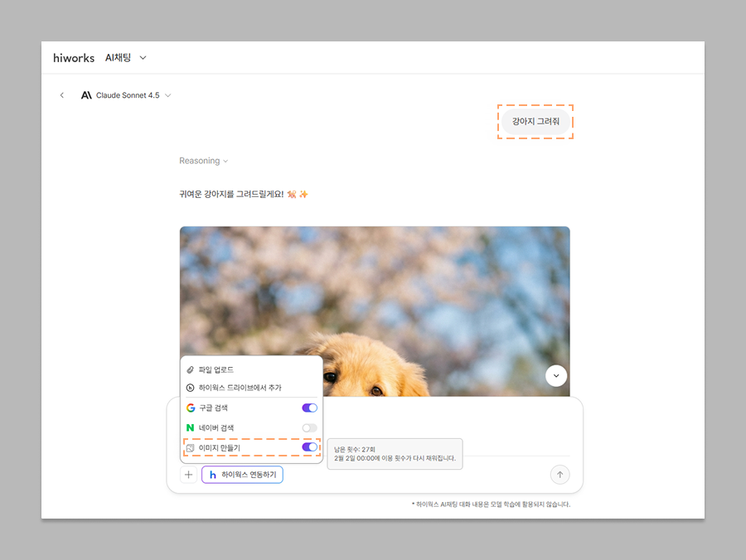Disable the 이미지 만들기 switch
Image resolution: width=746 pixels, height=560 pixels.
click(x=309, y=447)
